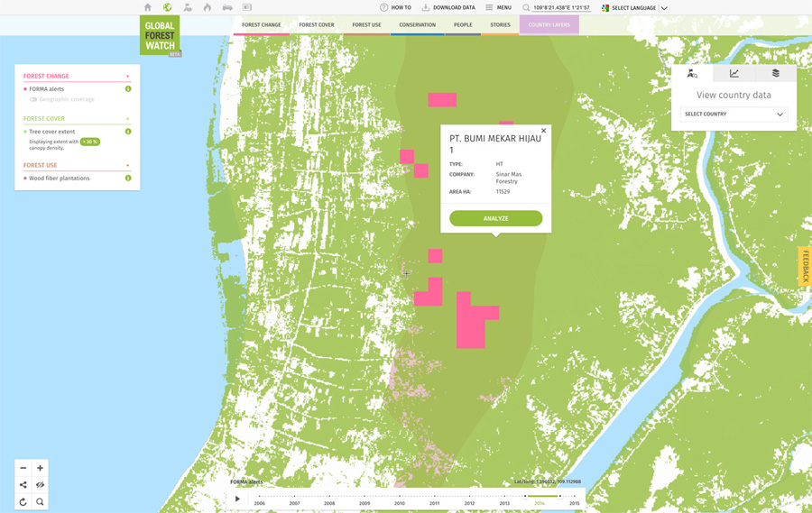Open the globe map icon
This screenshot has height=513, width=812.
(167, 7)
